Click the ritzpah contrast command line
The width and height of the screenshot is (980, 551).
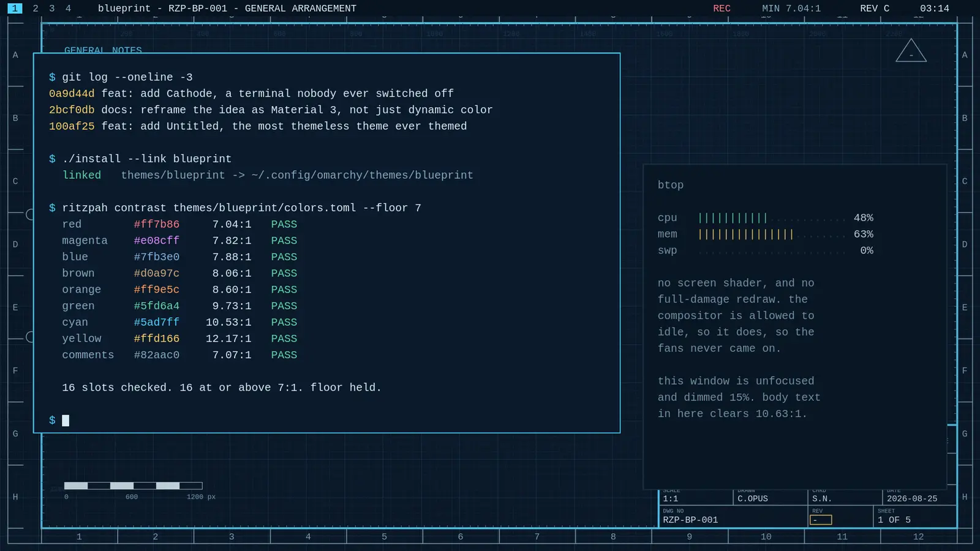pos(241,208)
